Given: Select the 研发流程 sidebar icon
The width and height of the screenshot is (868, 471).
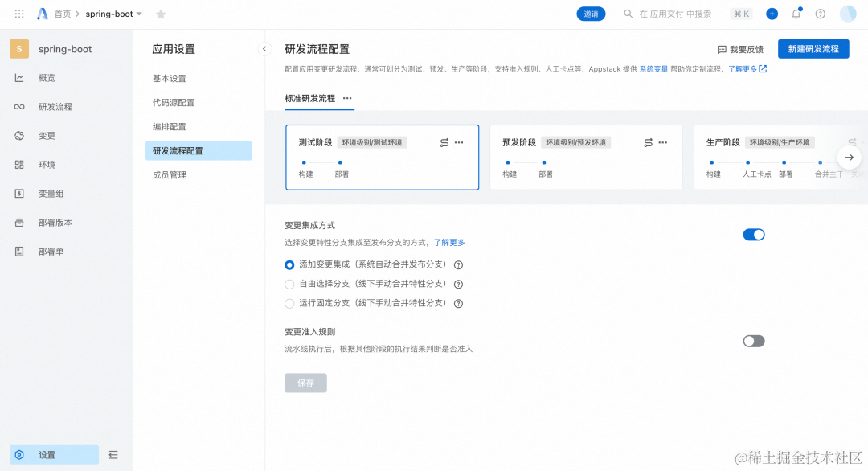Looking at the screenshot, I should (18, 105).
